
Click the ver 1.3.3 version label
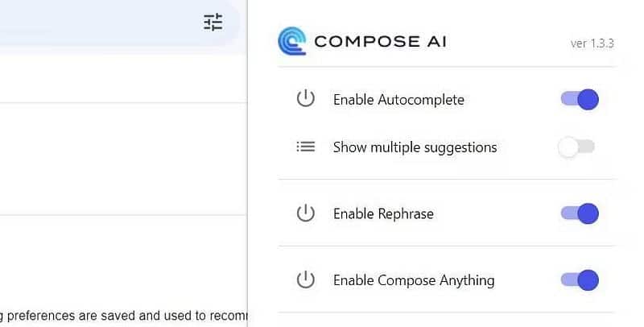click(592, 43)
